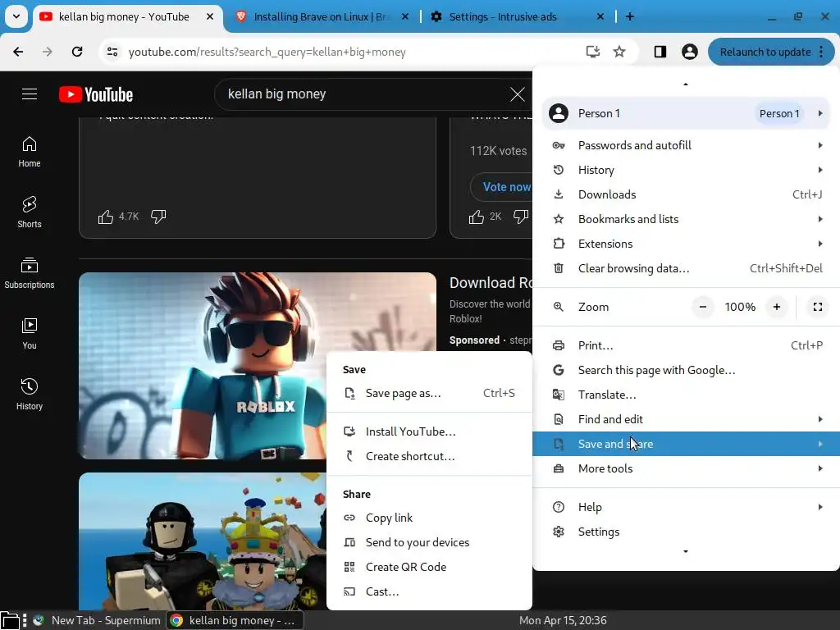This screenshot has height=630, width=840.
Task: Expand Find and edit submenu
Action: coord(686,419)
